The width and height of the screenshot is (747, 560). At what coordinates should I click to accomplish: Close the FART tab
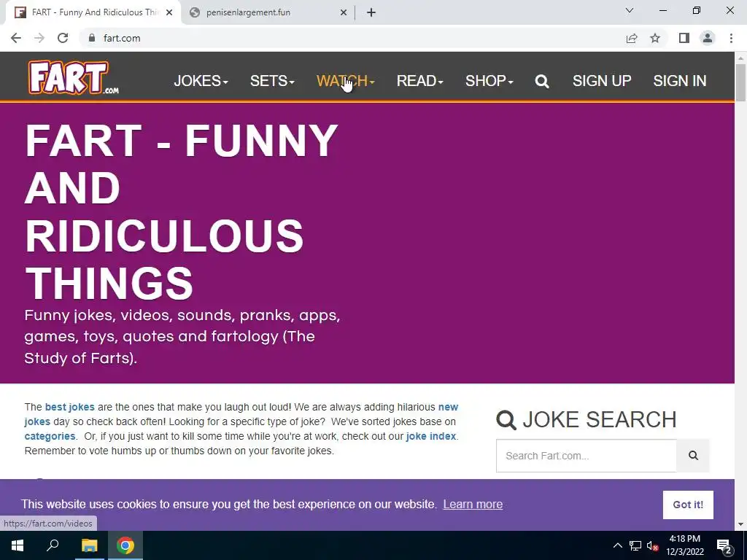169,12
